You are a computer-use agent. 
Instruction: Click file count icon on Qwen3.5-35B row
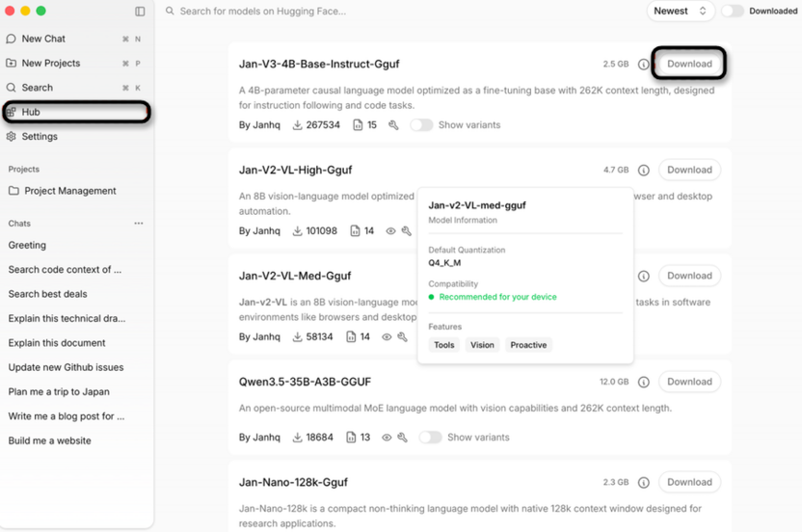(351, 438)
